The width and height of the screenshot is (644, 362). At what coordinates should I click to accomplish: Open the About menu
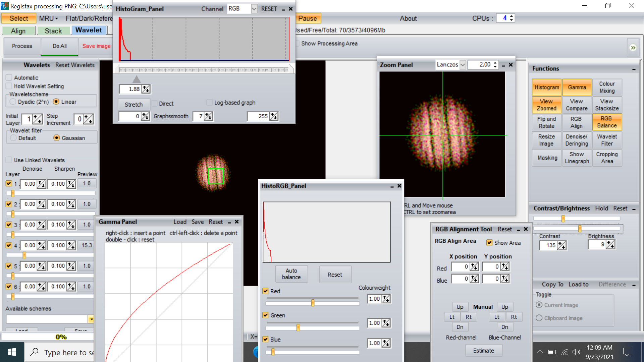point(408,18)
